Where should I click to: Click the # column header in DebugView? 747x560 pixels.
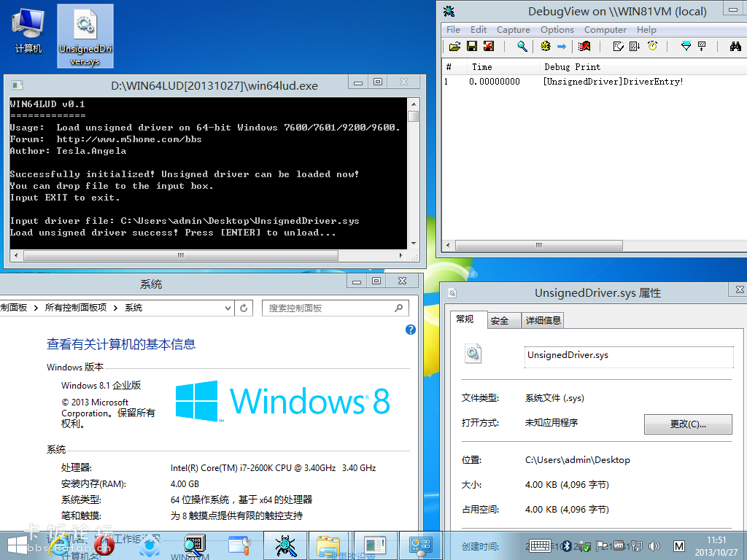(454, 67)
